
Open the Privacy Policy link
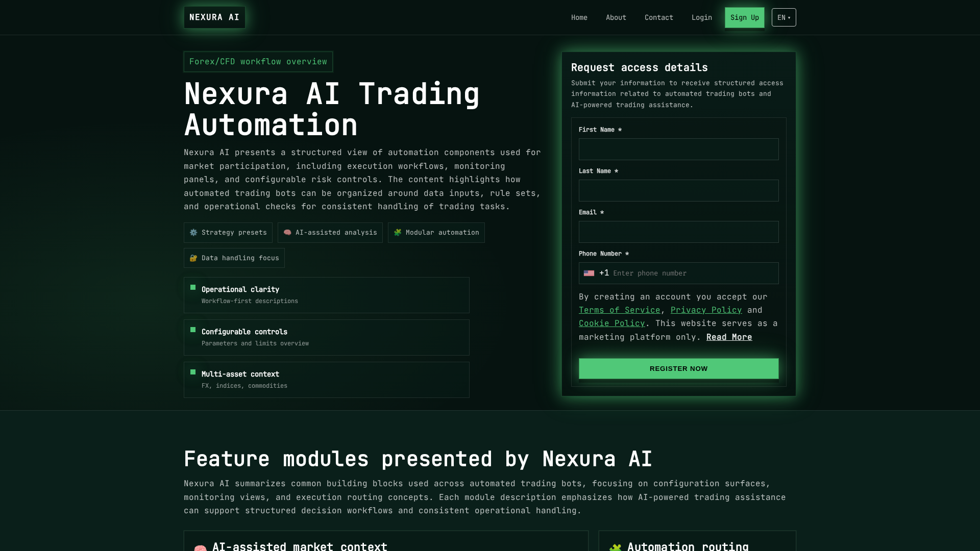pyautogui.click(x=706, y=310)
